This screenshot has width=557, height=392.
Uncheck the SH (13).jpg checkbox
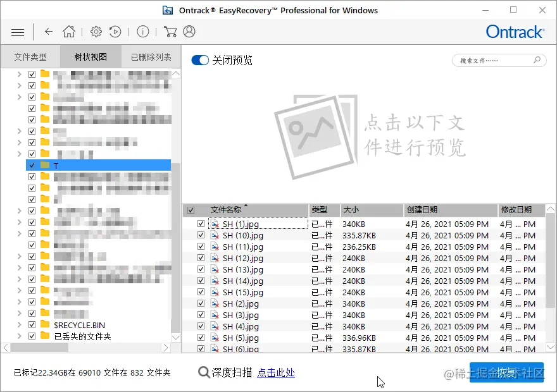201,269
